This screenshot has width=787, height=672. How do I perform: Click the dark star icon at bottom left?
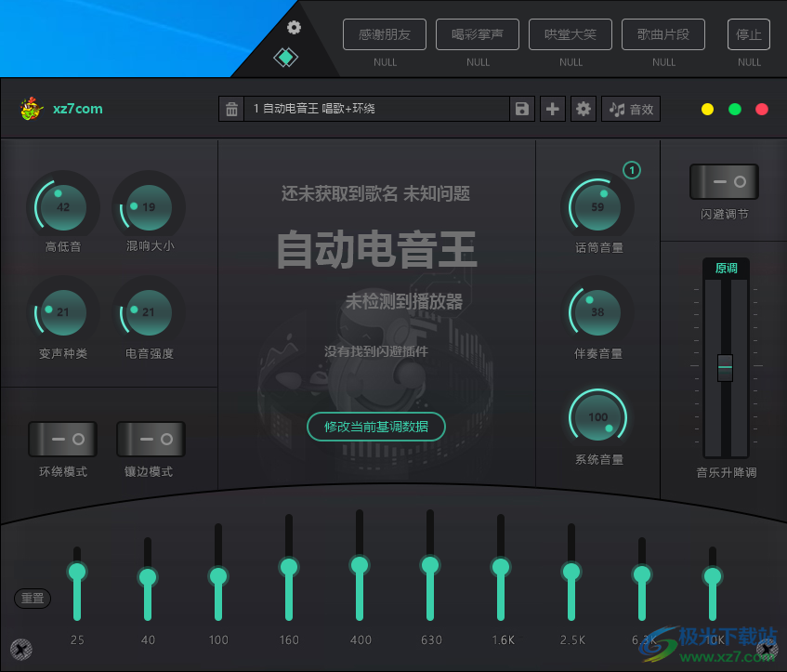coord(20,649)
